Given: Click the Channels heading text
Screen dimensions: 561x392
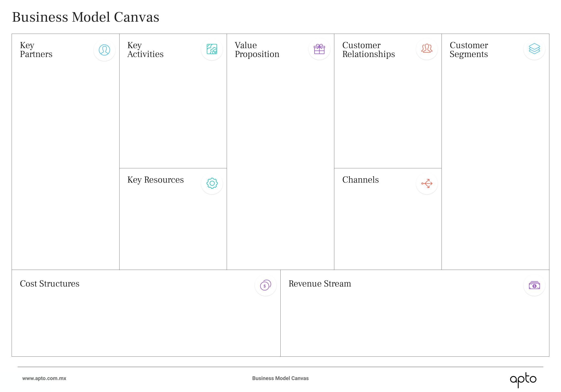Looking at the screenshot, I should click(360, 180).
